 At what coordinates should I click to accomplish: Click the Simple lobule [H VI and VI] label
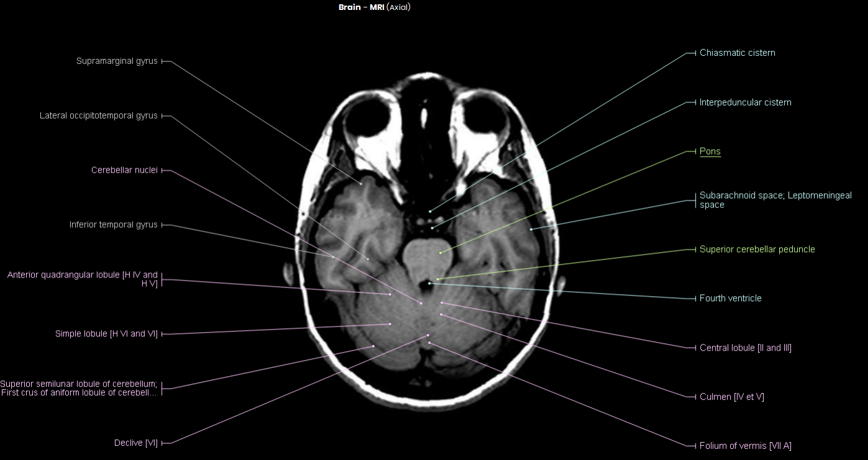[106, 333]
